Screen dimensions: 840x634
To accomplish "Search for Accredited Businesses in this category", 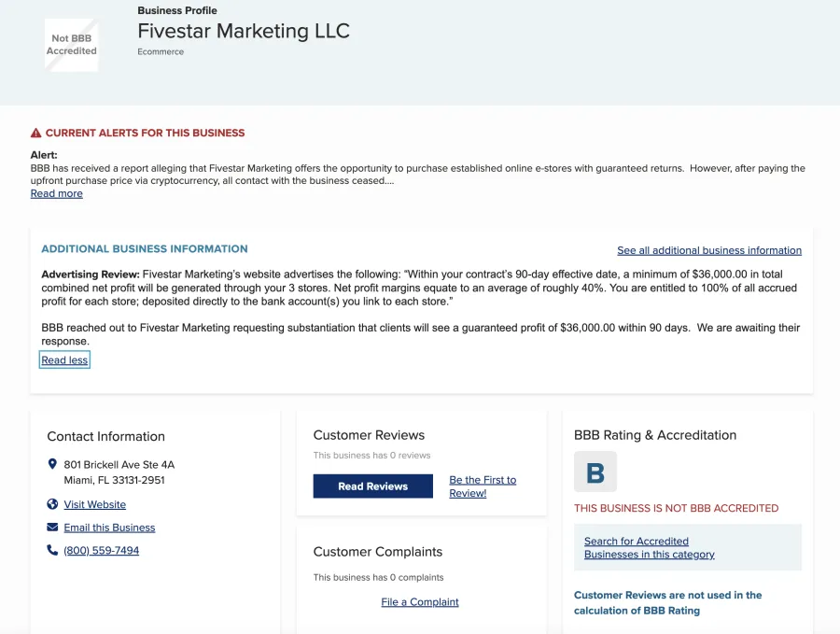I will [x=650, y=548].
